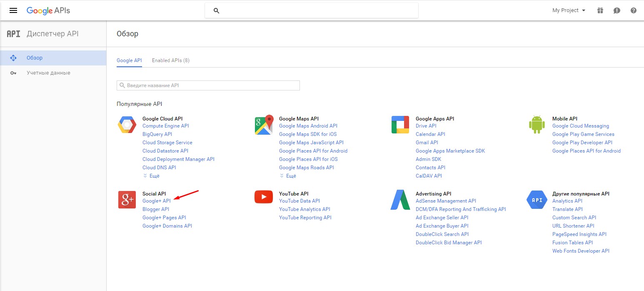Open CalDAV API link
The height and width of the screenshot is (291, 644).
(429, 176)
